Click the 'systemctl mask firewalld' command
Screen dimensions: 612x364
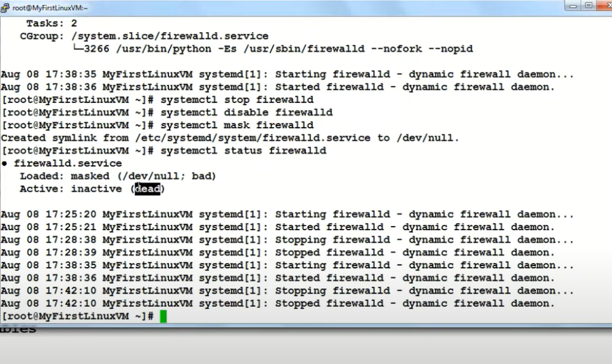pos(237,125)
